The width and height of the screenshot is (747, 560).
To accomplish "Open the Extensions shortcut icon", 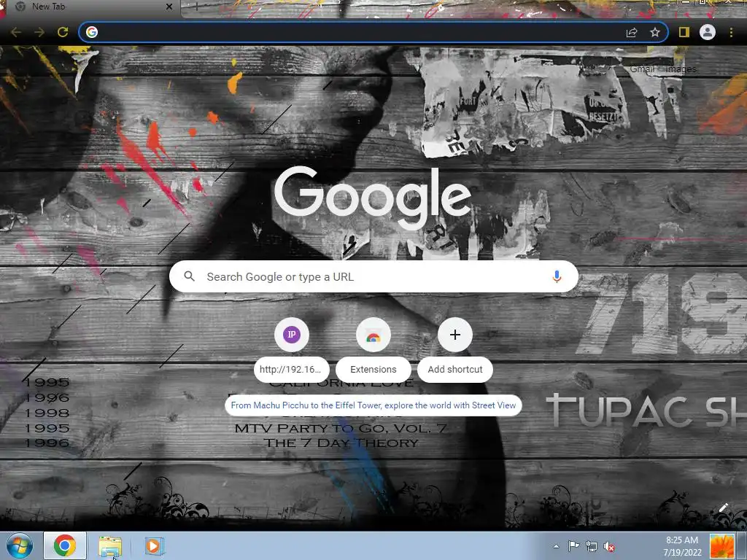I will [x=373, y=334].
